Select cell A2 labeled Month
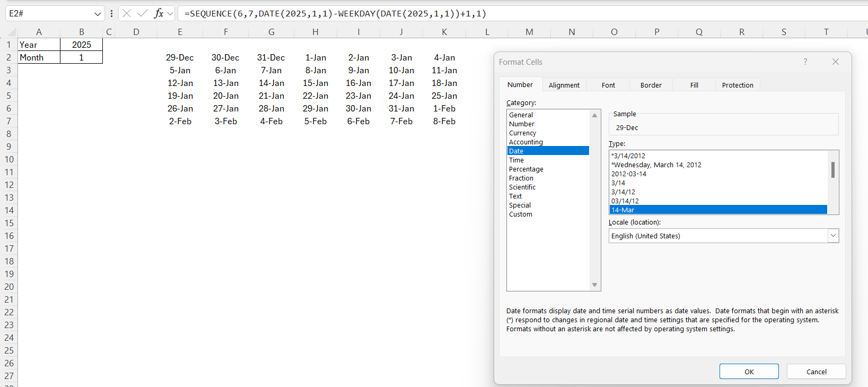This screenshot has height=387, width=868. pyautogui.click(x=39, y=57)
